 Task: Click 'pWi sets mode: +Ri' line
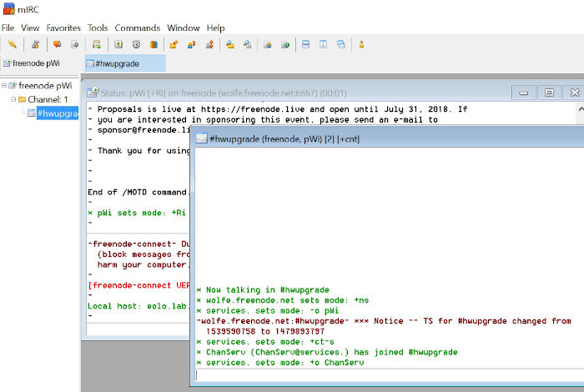coord(137,213)
